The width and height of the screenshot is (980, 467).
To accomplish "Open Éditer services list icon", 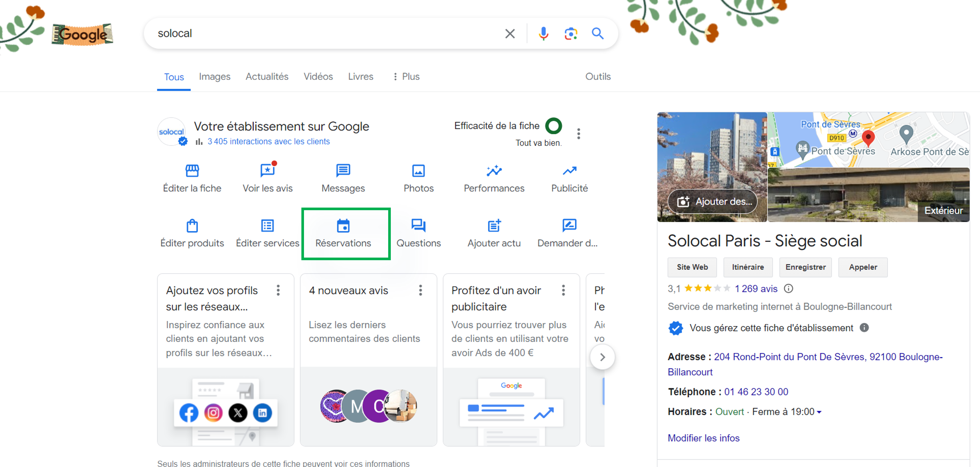I will tap(267, 226).
